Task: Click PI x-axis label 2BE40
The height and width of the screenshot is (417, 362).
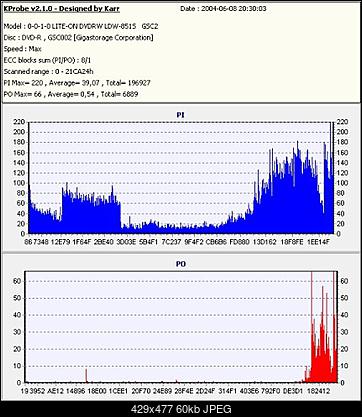Action: pyautogui.click(x=103, y=242)
